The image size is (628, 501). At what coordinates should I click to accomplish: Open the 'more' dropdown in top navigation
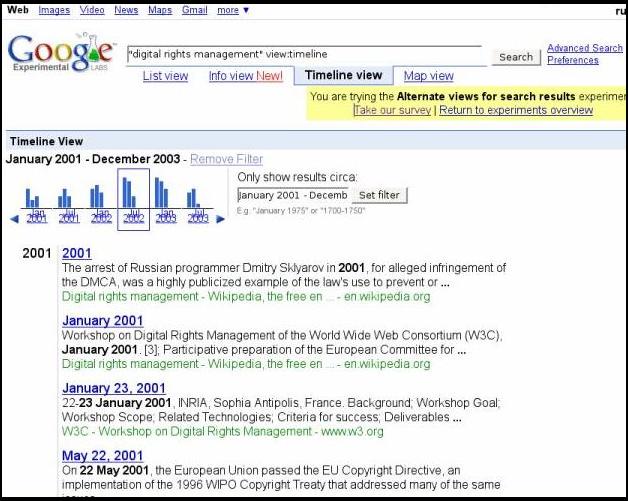click(x=233, y=10)
